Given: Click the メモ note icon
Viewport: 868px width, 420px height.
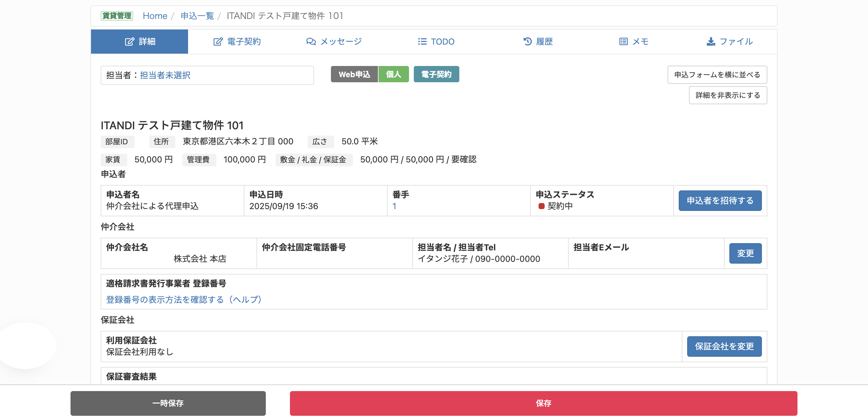Looking at the screenshot, I should click(x=623, y=41).
